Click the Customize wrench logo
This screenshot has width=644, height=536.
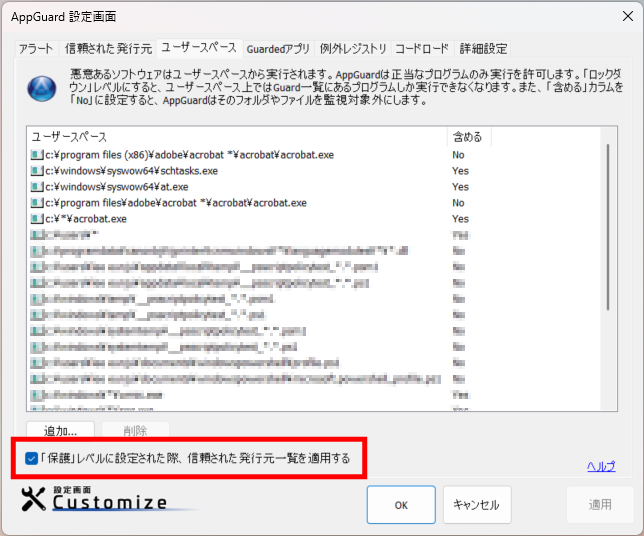(34, 500)
